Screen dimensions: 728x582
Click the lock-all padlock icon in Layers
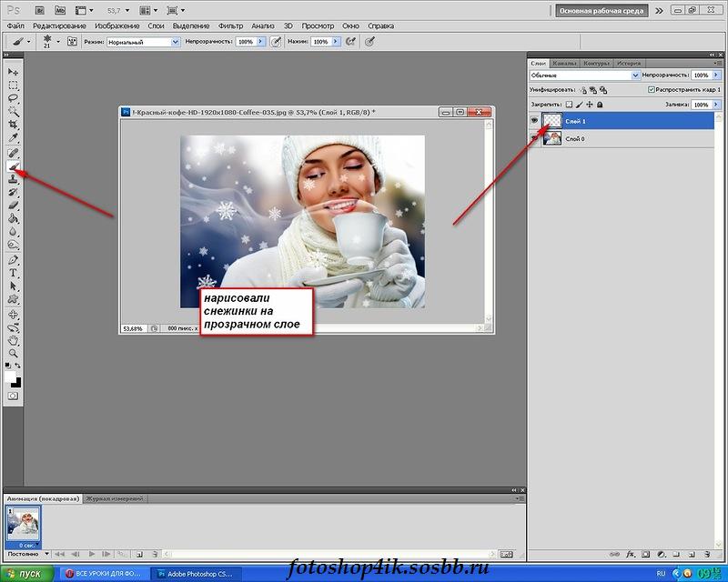point(600,105)
